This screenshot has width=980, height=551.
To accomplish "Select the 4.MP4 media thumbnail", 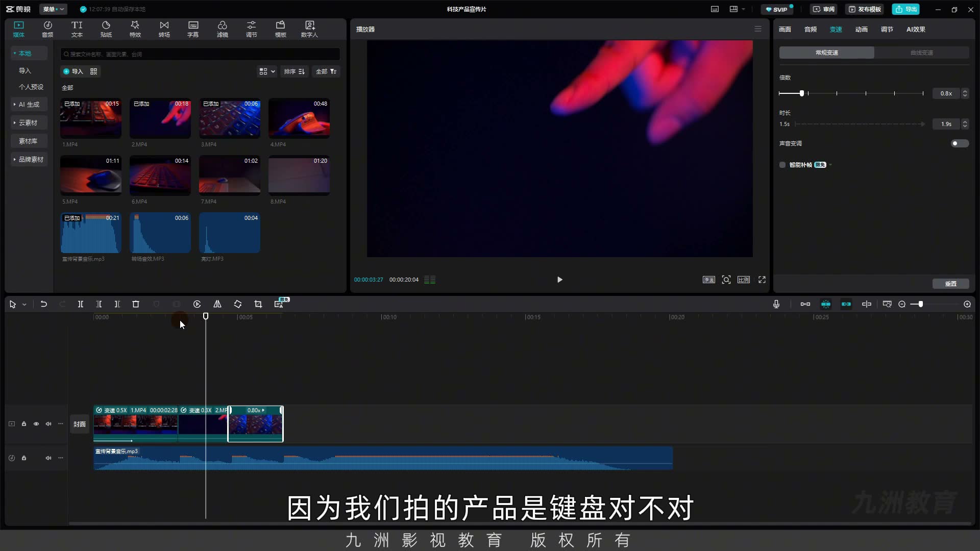I will pos(299,118).
